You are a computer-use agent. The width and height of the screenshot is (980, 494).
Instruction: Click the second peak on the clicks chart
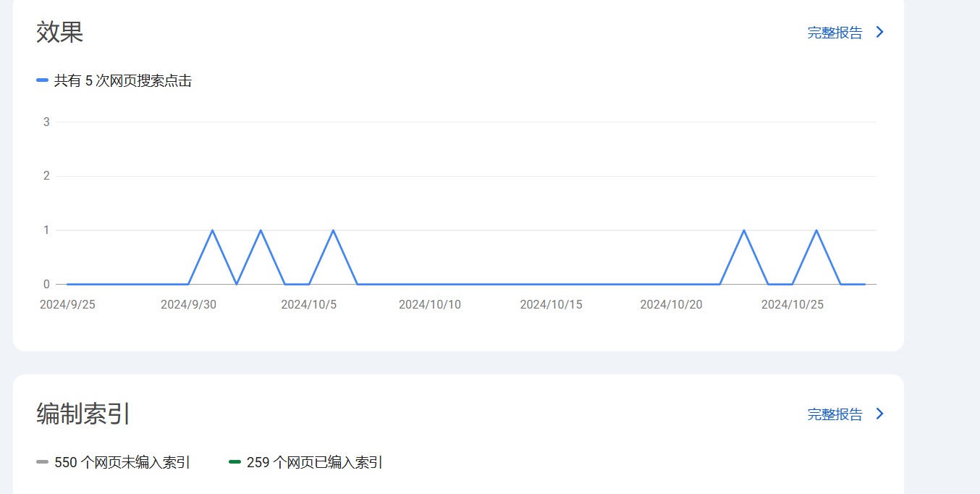click(x=261, y=230)
